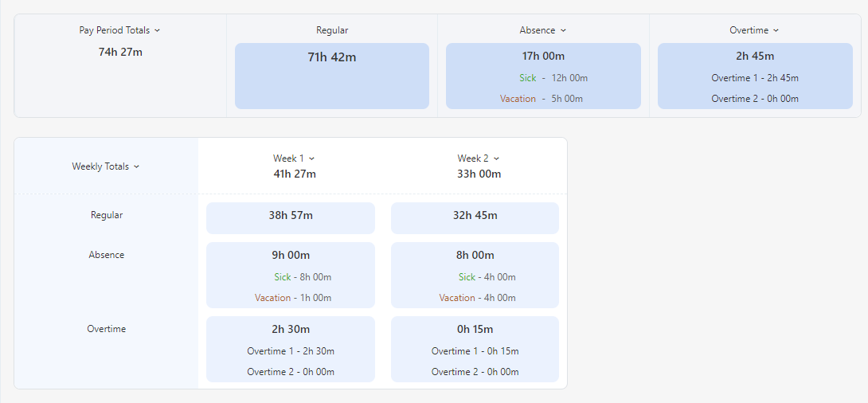The height and width of the screenshot is (403, 868).
Task: Click the 74h 27m pay period total
Action: click(x=120, y=53)
